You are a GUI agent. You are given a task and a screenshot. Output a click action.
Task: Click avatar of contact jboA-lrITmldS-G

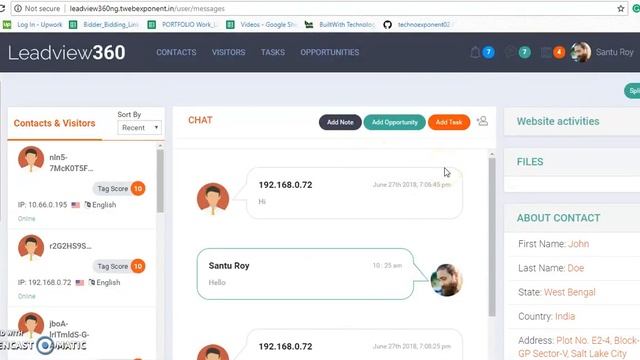point(31,326)
